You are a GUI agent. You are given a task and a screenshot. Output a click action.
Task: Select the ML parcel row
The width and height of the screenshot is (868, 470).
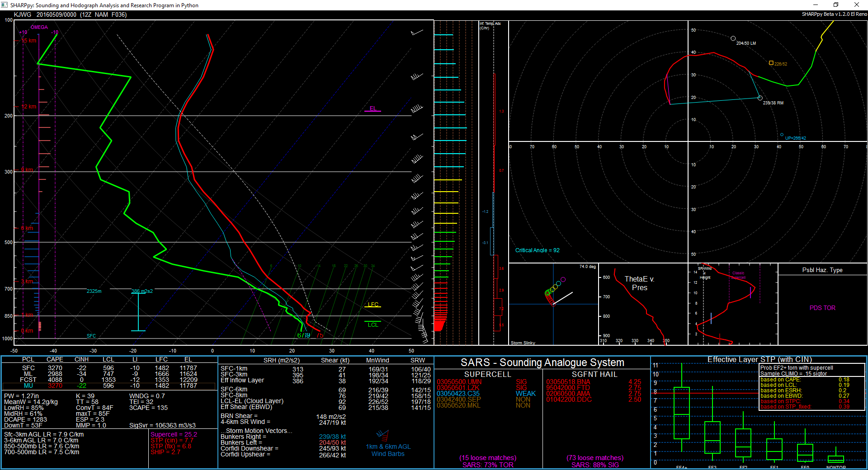[x=108, y=374]
